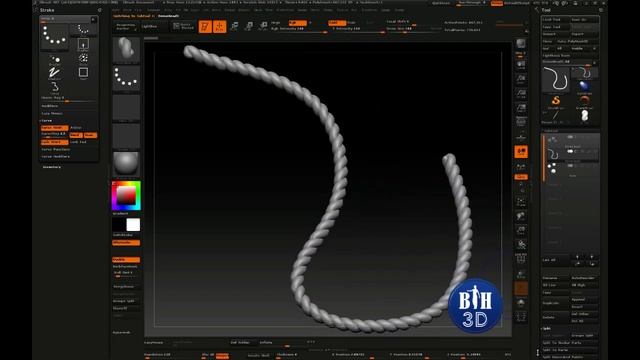Click the right shelf Scale view icon

coord(521,231)
